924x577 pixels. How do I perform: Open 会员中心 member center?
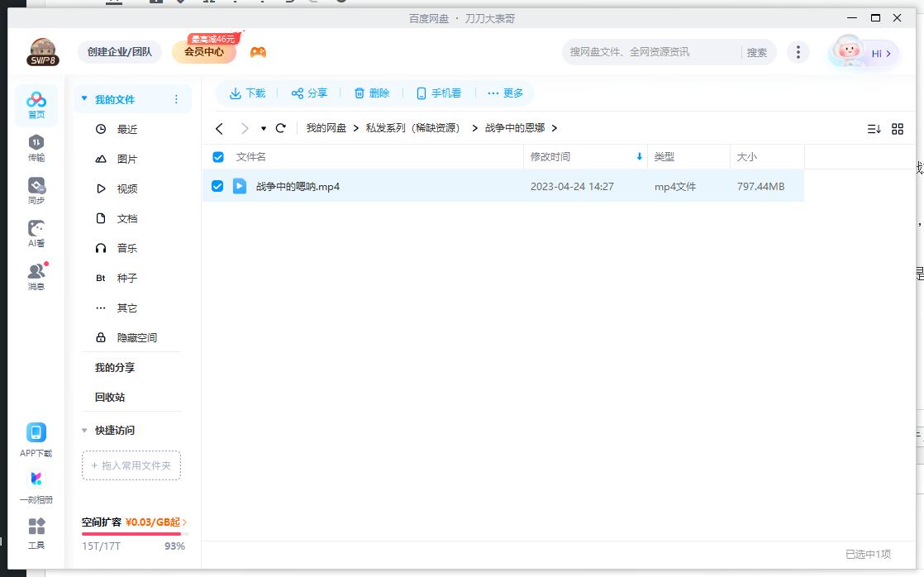coord(204,52)
